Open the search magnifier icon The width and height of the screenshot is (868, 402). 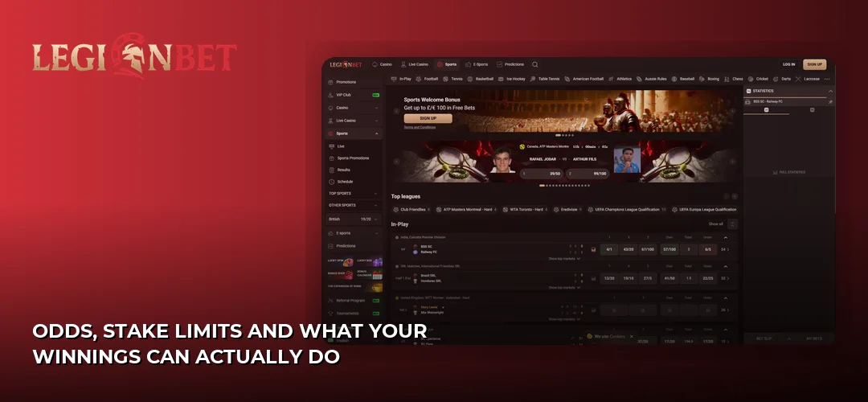[x=534, y=64]
